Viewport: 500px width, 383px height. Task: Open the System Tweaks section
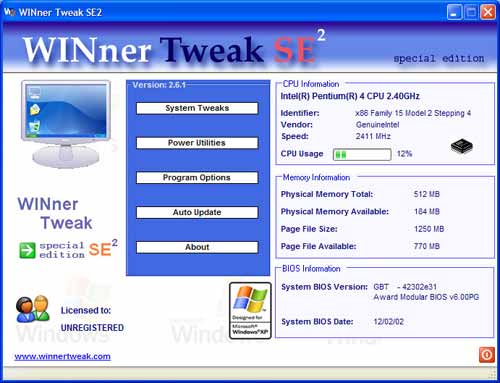197,108
